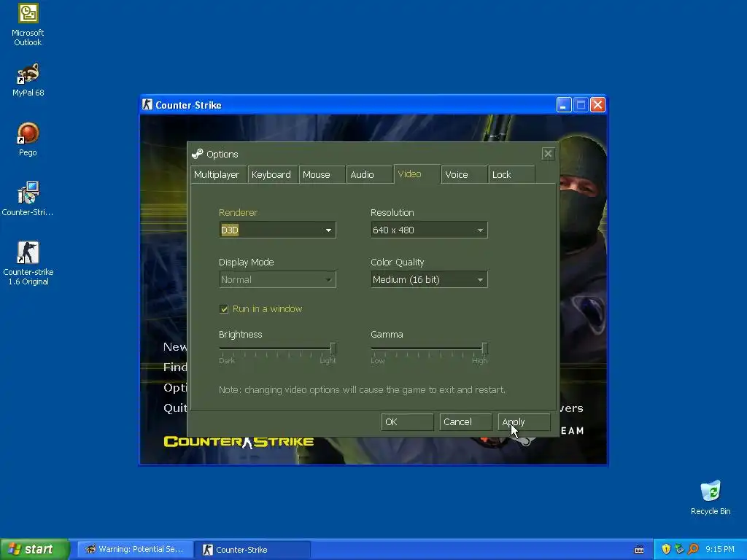The image size is (747, 560).
Task: Click the magnifier icon in system tray
Action: coord(693,549)
